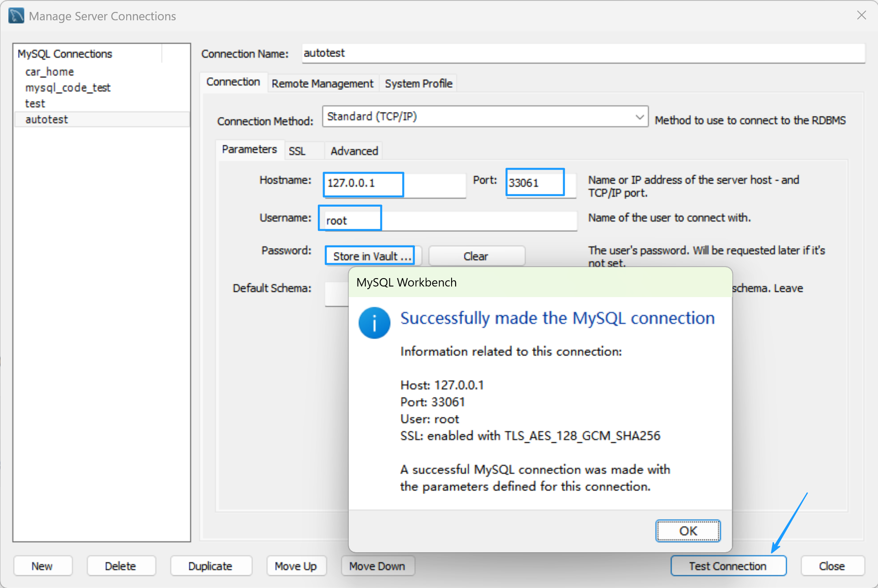Confirm the success dialog with OK
Viewport: 878px width, 588px height.
tap(688, 531)
